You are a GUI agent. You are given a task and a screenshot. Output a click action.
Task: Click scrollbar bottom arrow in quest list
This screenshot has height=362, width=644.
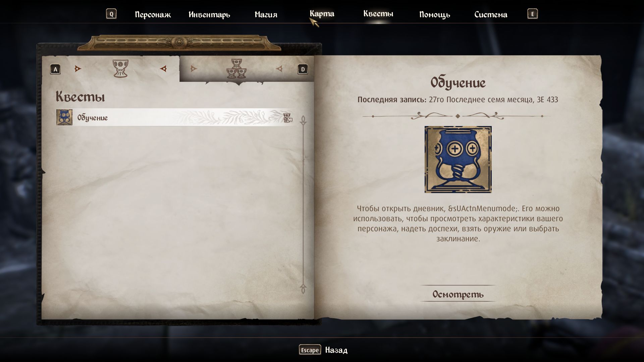pyautogui.click(x=303, y=289)
